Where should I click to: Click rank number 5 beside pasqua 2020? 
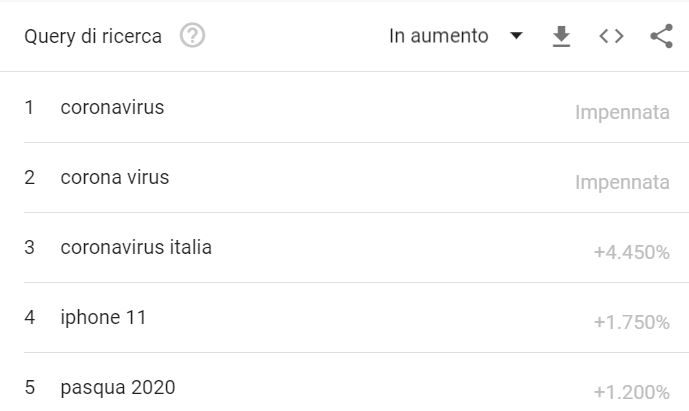pos(29,387)
